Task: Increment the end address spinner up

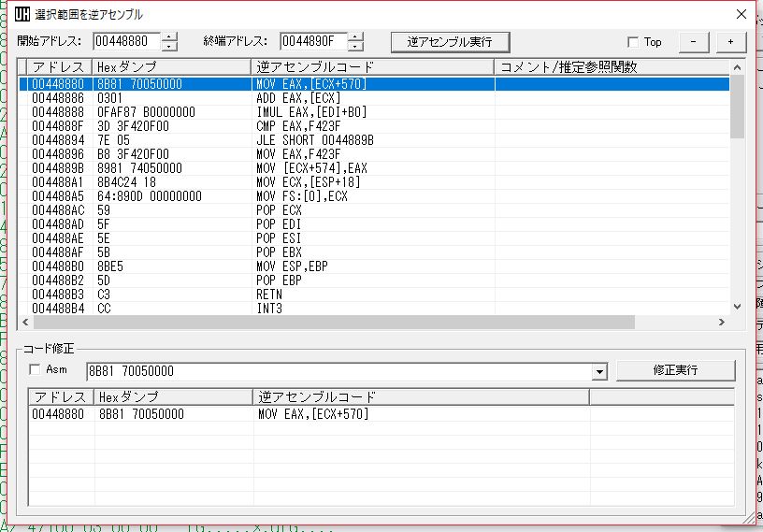Action: tap(355, 37)
